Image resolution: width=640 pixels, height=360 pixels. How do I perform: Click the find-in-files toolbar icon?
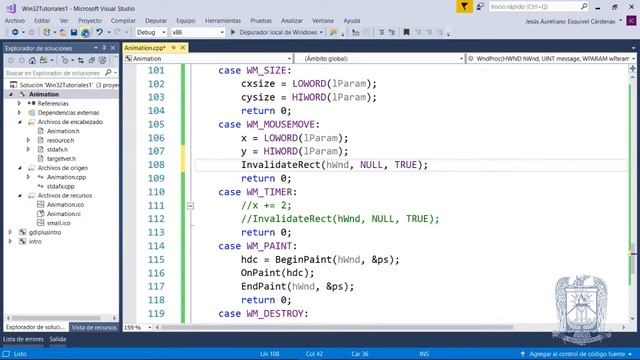[333, 32]
